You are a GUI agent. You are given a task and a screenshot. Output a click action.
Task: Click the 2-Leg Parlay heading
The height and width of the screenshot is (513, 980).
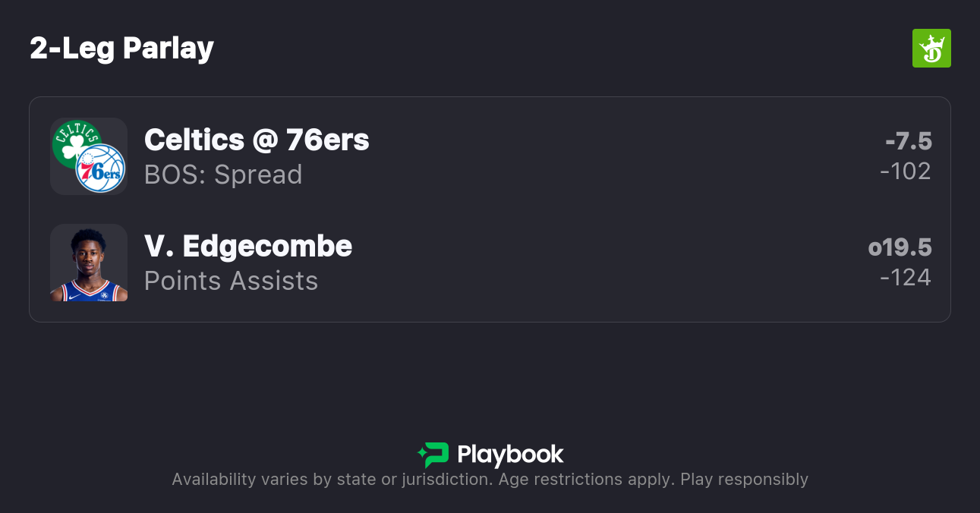coord(122,49)
